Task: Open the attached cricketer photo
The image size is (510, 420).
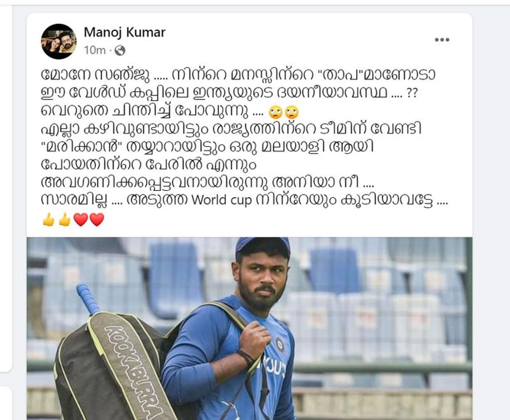Action: click(249, 328)
